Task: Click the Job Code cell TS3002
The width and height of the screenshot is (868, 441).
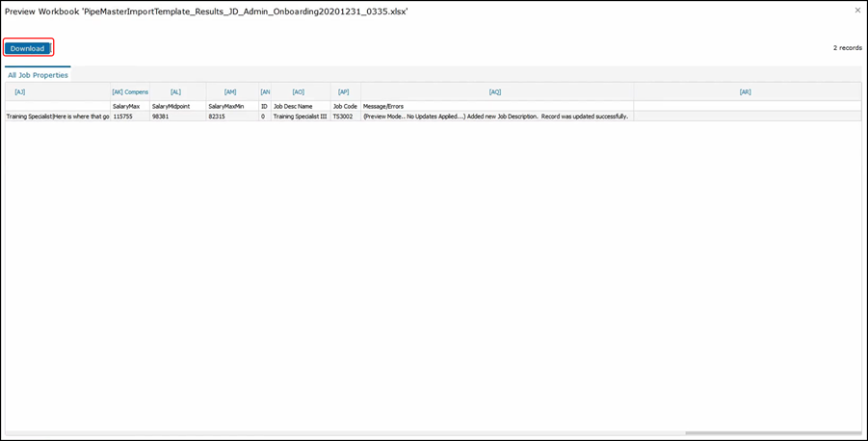Action: [x=344, y=117]
